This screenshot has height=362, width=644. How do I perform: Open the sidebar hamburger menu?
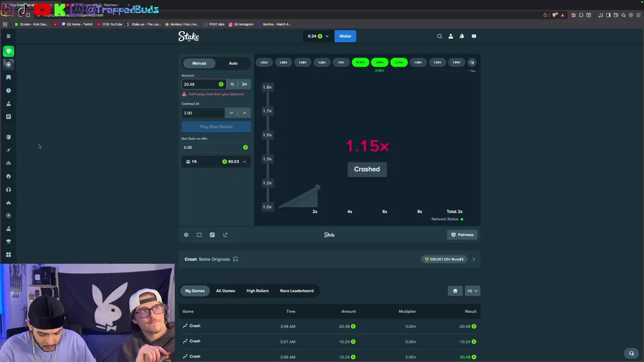[8, 36]
